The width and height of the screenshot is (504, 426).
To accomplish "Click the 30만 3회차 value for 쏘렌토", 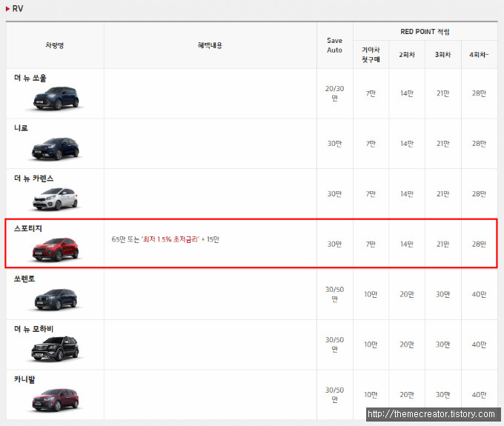I will click(443, 294).
